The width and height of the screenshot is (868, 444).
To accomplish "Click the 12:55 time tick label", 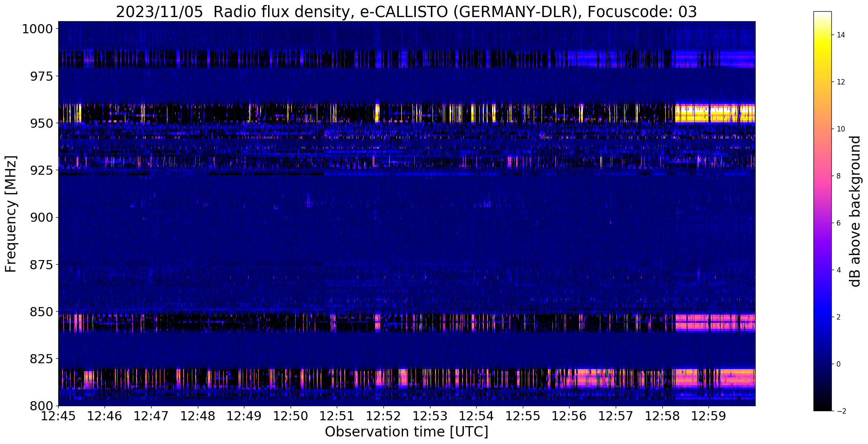I will click(523, 416).
